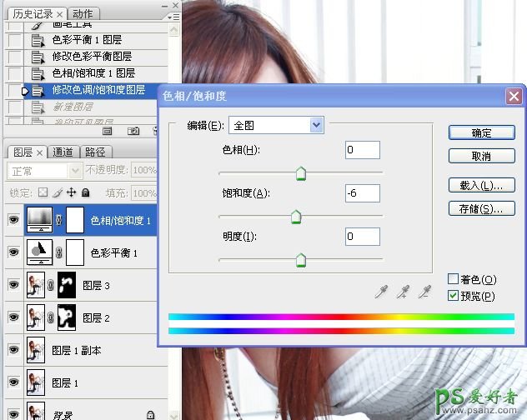Click the 存储(S)... button

tap(482, 209)
